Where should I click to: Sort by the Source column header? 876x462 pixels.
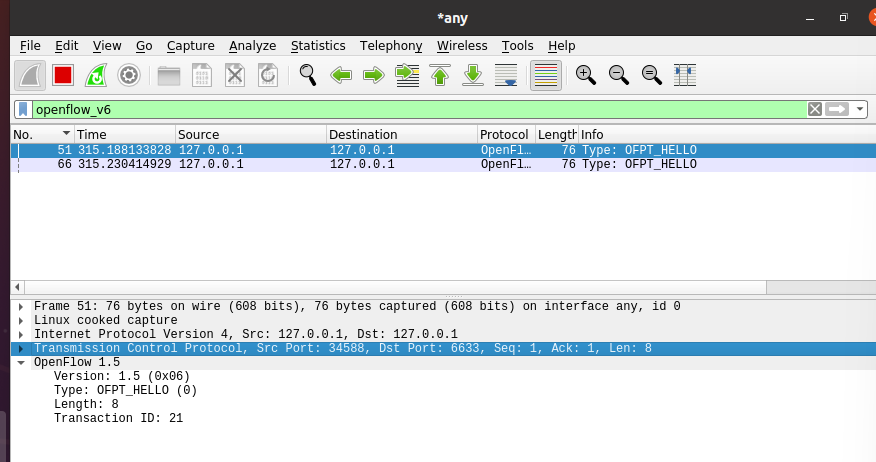(251, 135)
